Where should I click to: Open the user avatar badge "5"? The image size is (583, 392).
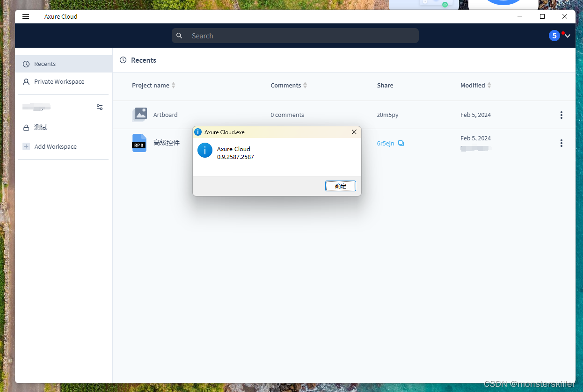(x=554, y=36)
